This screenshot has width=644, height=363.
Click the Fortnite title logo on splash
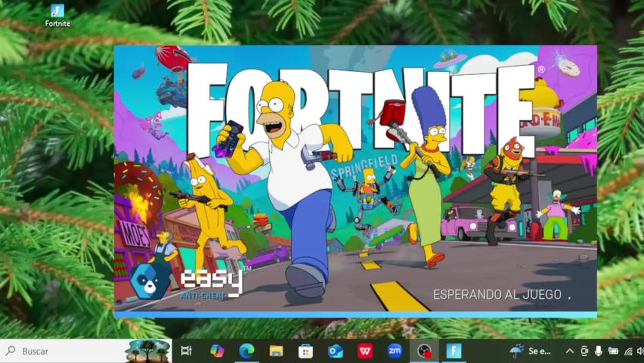(x=360, y=109)
